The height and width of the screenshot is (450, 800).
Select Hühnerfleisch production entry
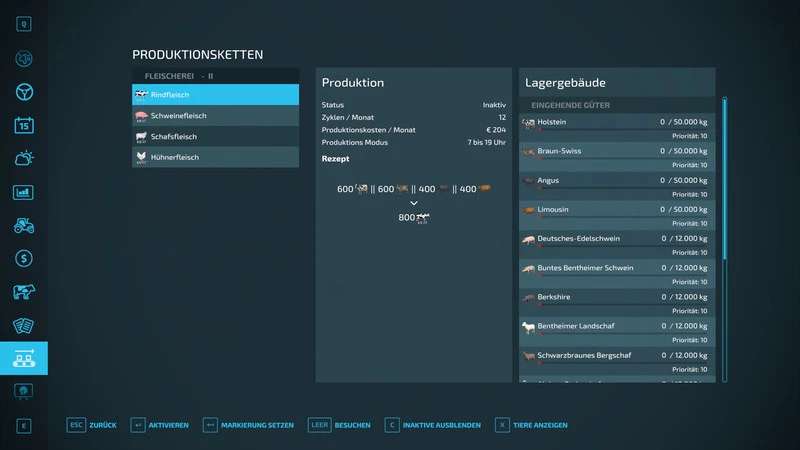[x=215, y=157]
